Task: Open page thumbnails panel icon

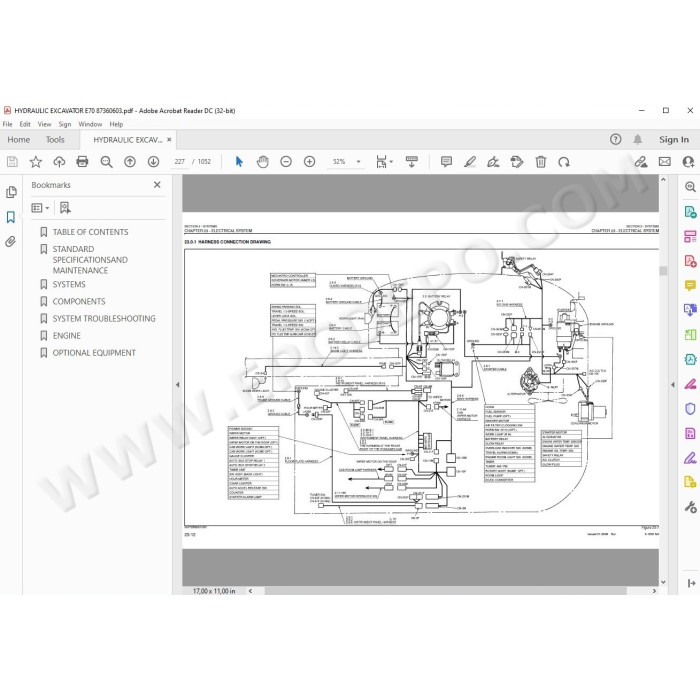Action: (x=11, y=192)
